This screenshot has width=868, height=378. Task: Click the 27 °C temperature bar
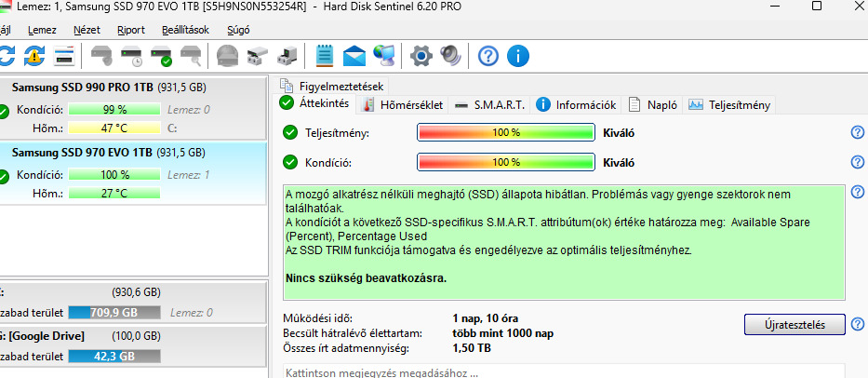click(x=114, y=194)
